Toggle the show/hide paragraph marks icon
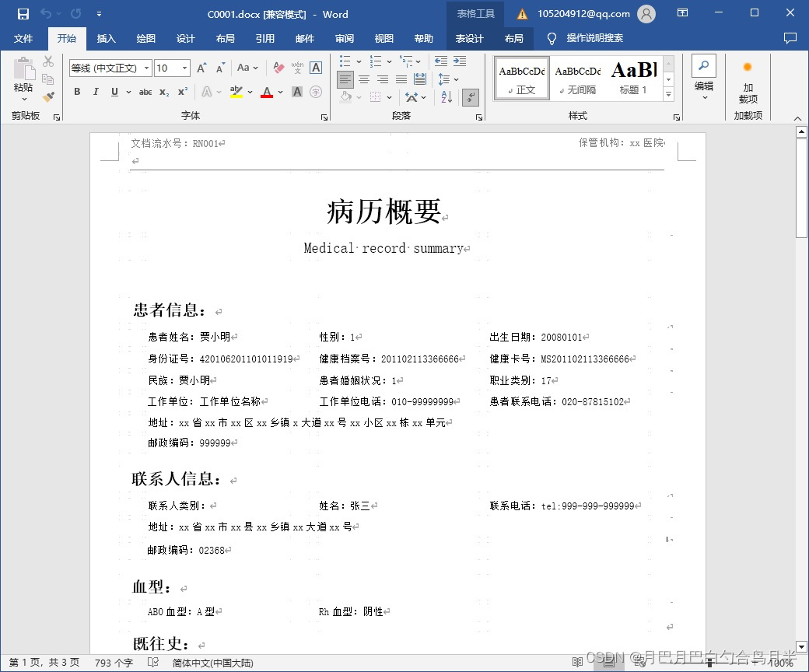Viewport: 809px width, 672px height. click(x=471, y=97)
